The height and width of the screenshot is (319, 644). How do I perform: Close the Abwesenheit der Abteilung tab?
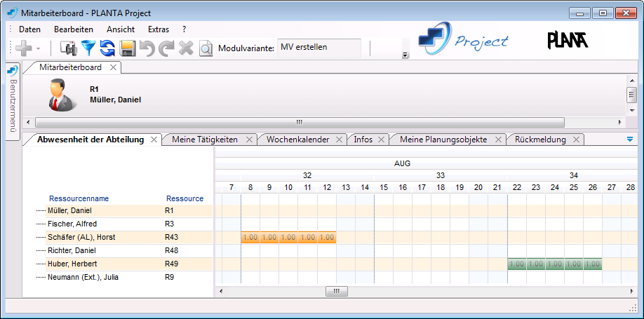click(x=154, y=140)
